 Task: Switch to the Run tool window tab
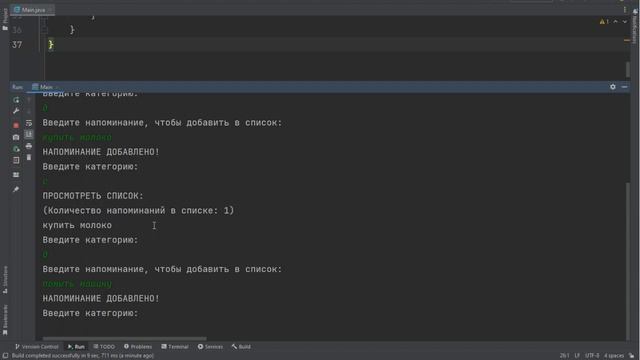[76, 347]
